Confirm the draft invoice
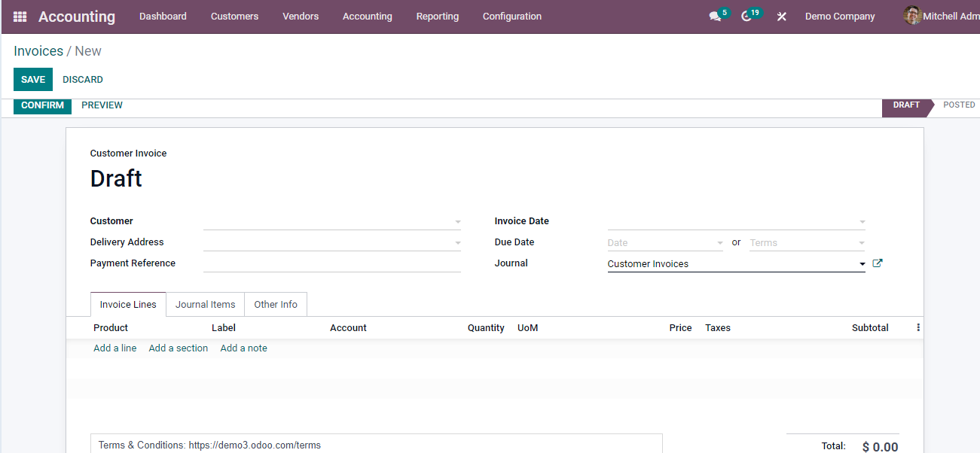Screen dimensions: 980x453 pos(42,105)
